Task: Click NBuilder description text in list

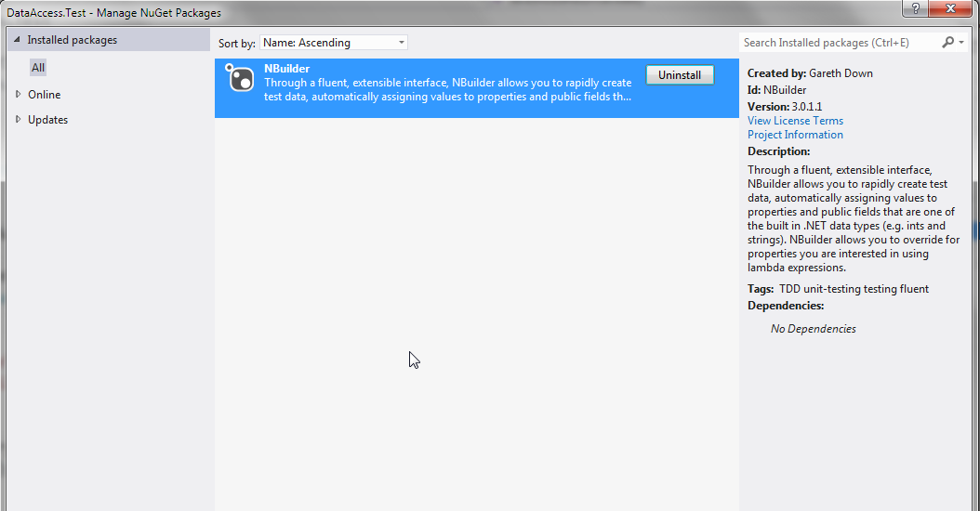Action: tap(447, 89)
